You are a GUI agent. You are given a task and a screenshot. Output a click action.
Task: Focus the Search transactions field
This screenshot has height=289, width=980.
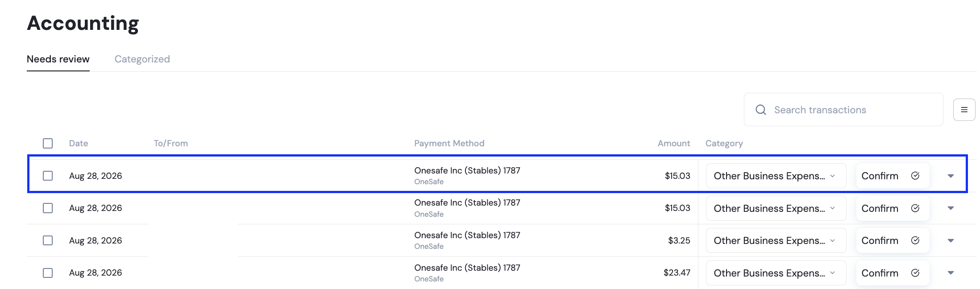tap(843, 110)
